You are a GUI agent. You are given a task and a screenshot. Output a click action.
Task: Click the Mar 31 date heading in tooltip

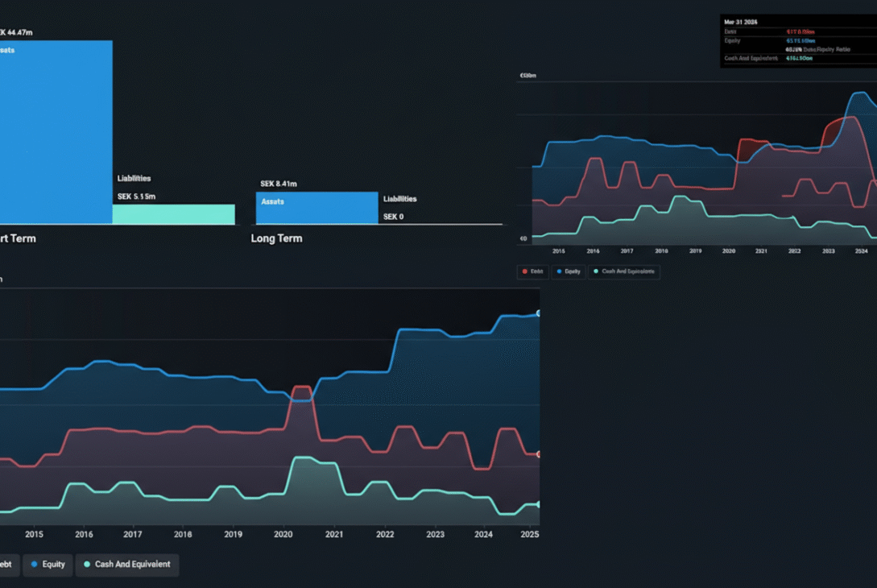[741, 22]
